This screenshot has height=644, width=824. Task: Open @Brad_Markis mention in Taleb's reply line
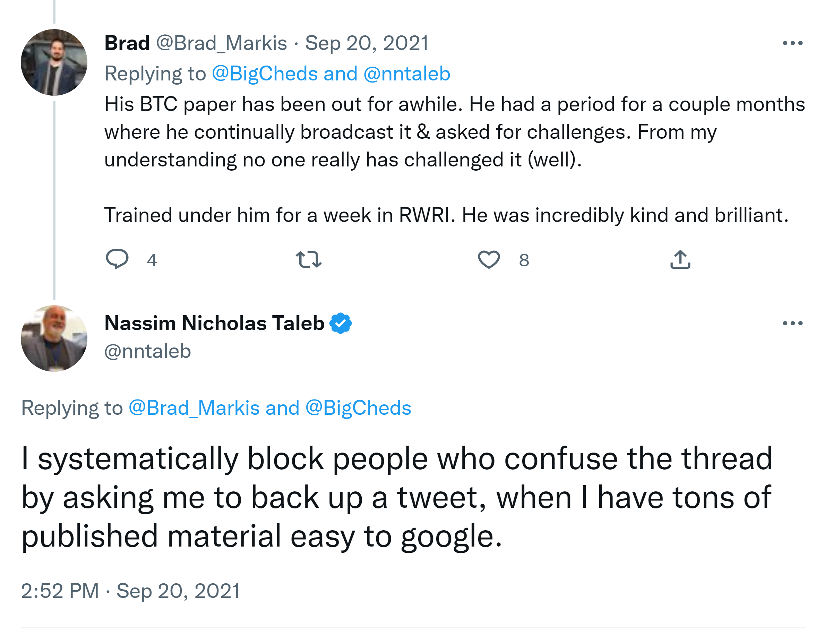(x=194, y=408)
